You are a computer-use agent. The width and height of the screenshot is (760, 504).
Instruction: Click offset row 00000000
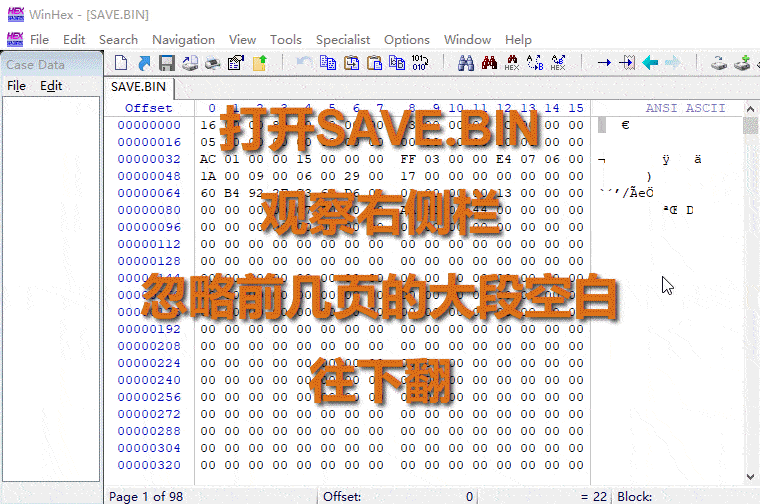coord(149,125)
